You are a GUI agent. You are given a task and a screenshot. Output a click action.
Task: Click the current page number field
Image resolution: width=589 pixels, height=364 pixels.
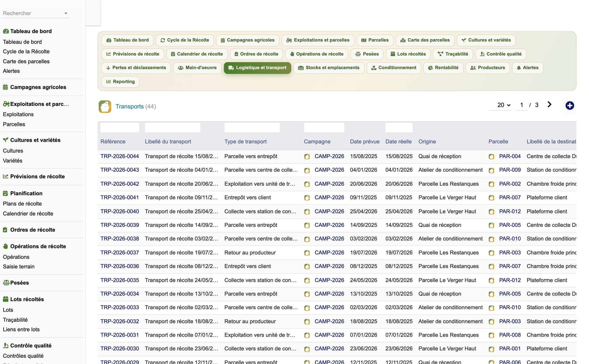tap(522, 105)
